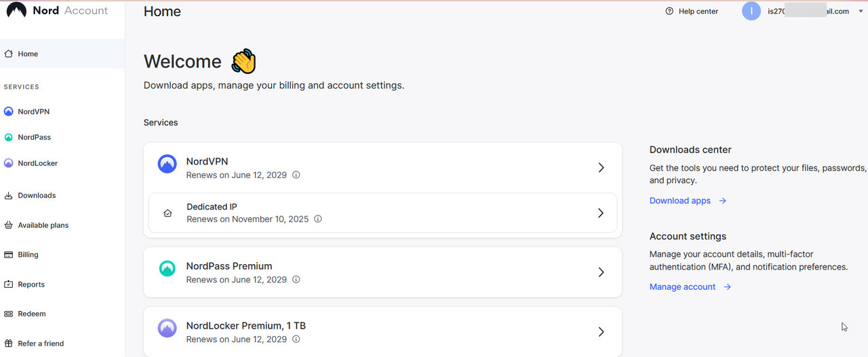The height and width of the screenshot is (357, 868).
Task: Click the Nord Account logo
Action: coord(57,11)
